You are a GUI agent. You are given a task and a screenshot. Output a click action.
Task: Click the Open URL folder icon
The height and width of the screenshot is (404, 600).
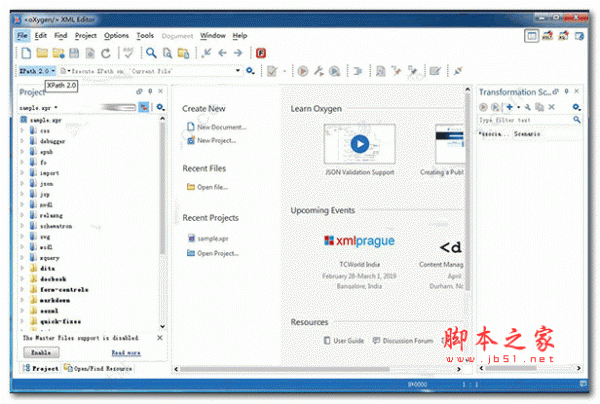[x=58, y=53]
